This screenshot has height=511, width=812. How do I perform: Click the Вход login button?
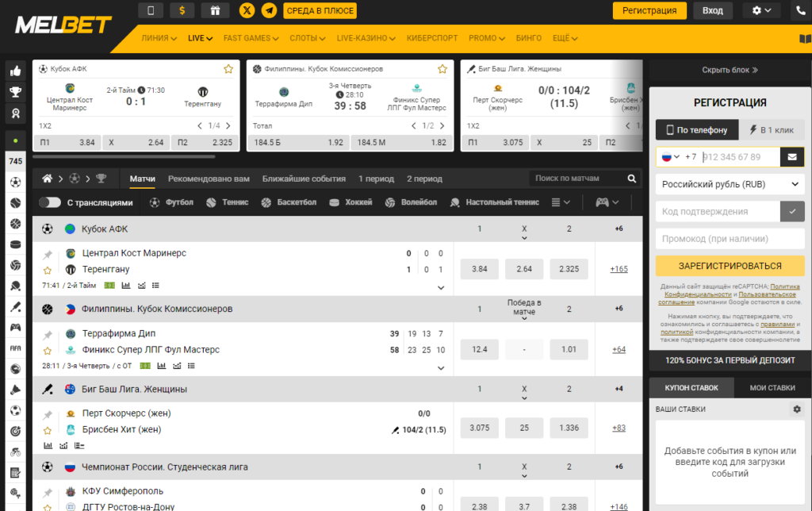pyautogui.click(x=713, y=10)
